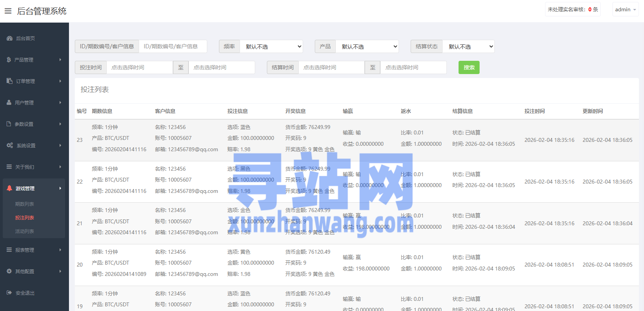Open the 频率 dropdown selector

pos(271,46)
